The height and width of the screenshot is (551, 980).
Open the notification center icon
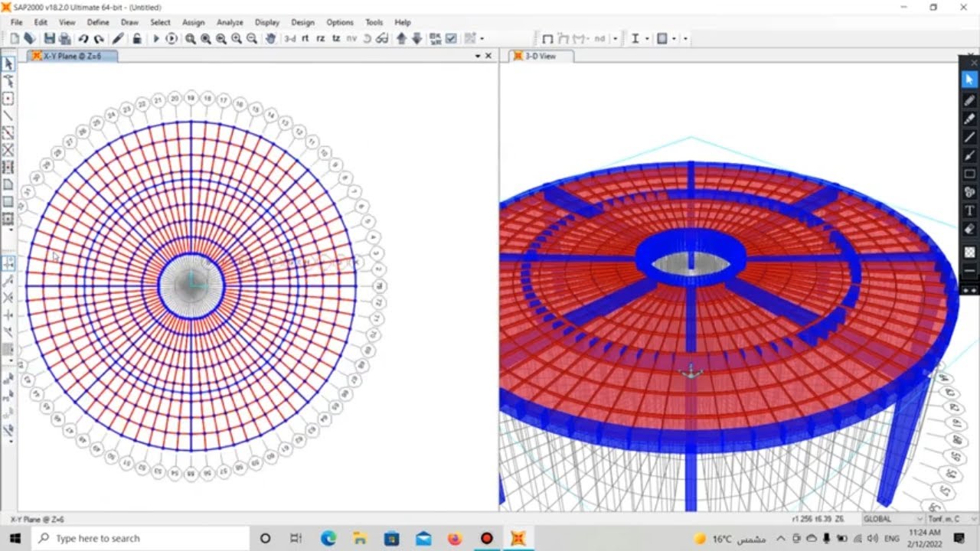(959, 539)
